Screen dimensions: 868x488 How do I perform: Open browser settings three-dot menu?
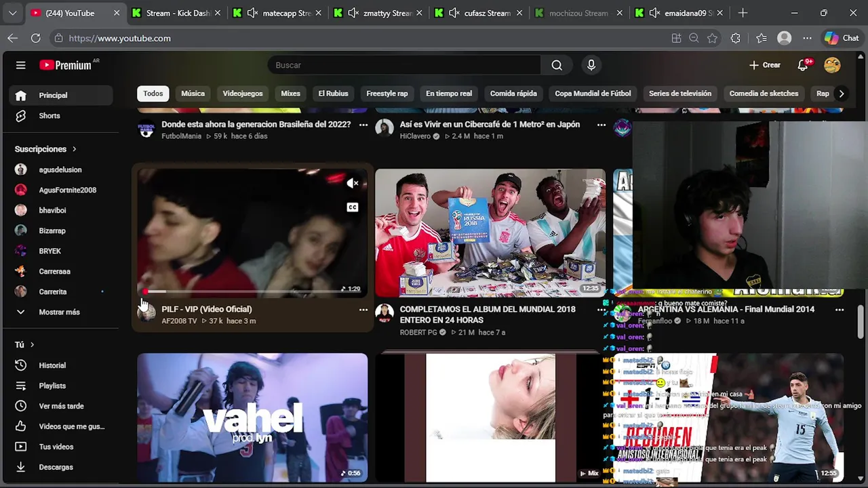807,39
